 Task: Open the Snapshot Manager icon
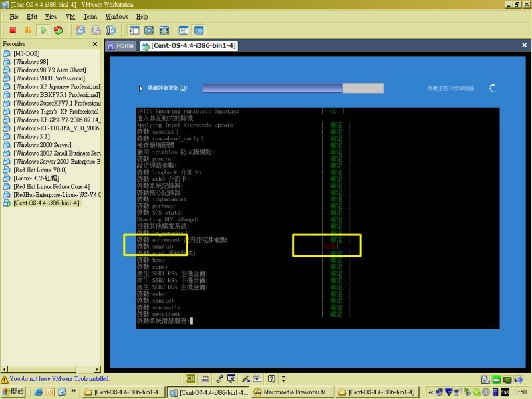111,30
